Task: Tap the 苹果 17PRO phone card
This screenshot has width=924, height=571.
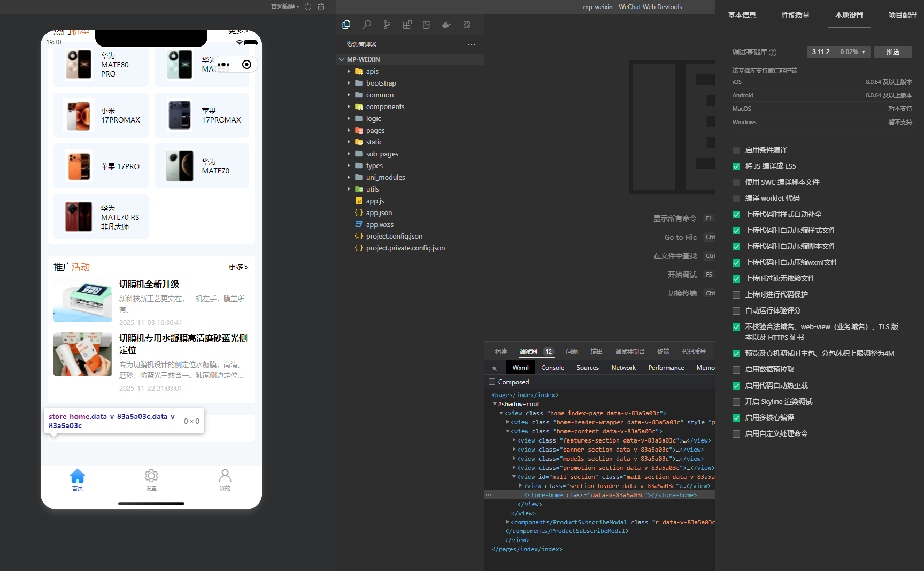Action: click(101, 166)
